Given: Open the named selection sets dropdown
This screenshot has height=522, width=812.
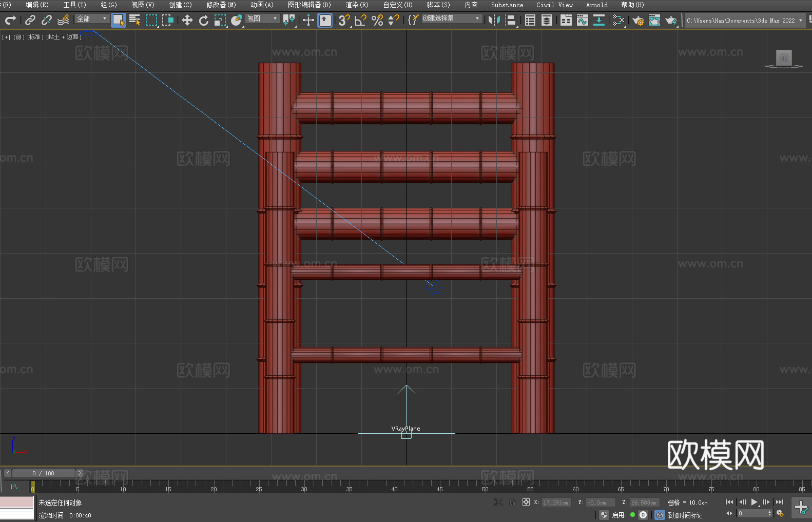Looking at the screenshot, I should [x=452, y=18].
